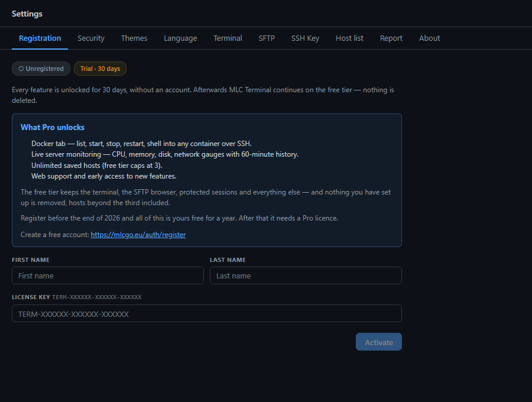The width and height of the screenshot is (532, 402).
Task: Click into the License key field
Action: [207, 313]
